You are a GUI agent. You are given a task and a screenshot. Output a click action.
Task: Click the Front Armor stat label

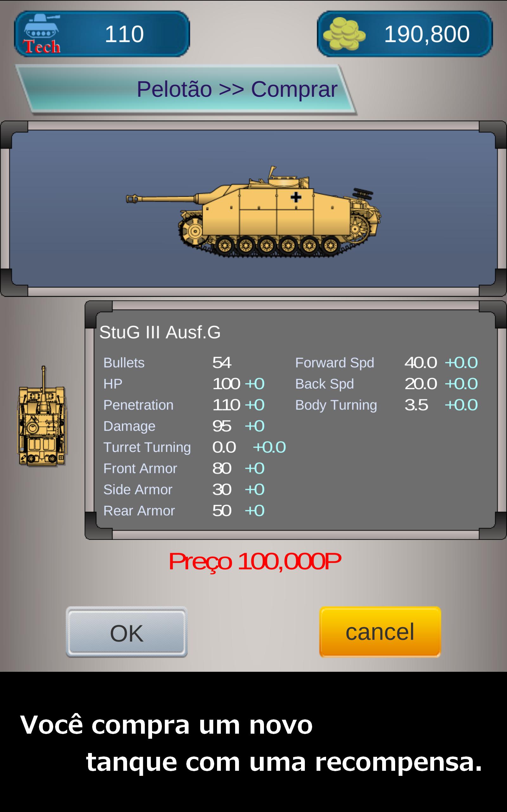pos(140,468)
